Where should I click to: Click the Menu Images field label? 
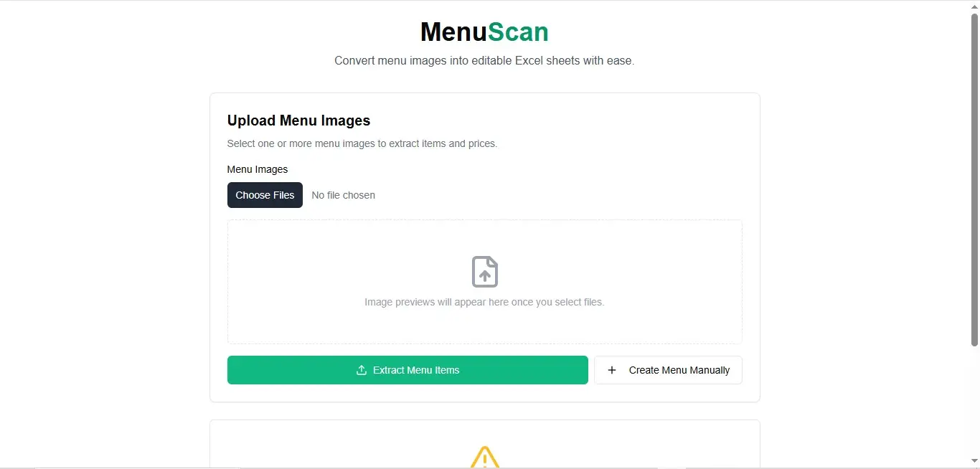point(258,169)
